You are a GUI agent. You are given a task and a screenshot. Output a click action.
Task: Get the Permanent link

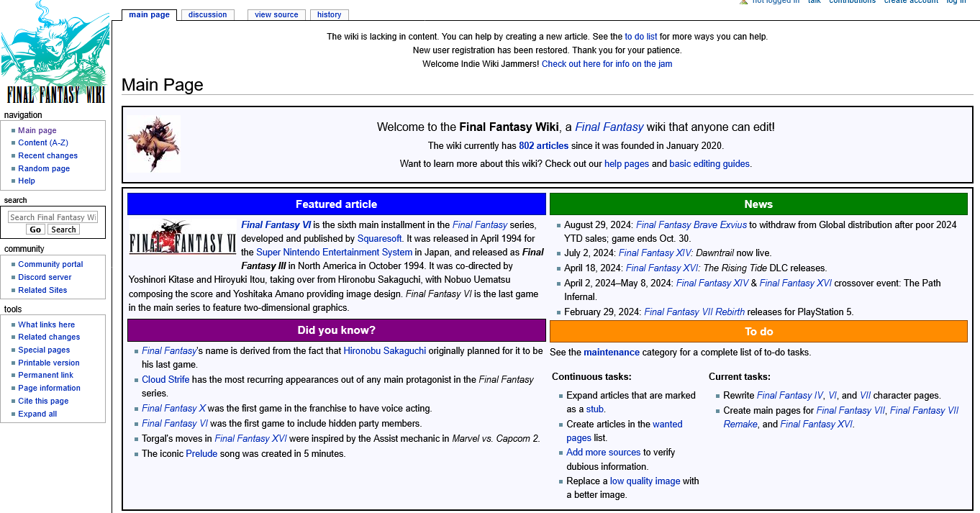46,375
